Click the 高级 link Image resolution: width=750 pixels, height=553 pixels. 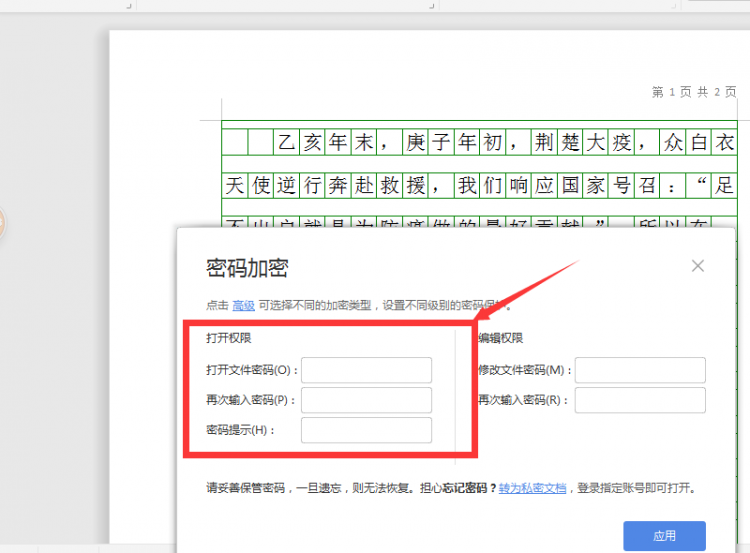tap(243, 305)
